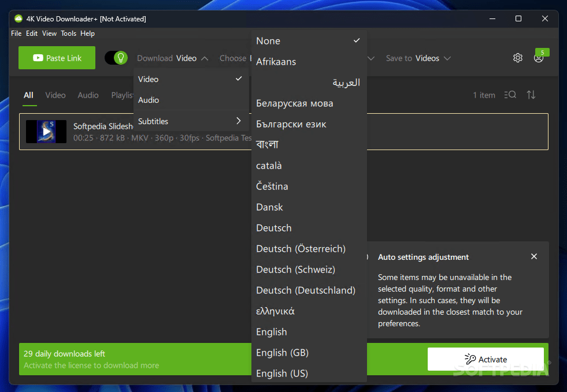Screen dimensions: 567x392
Task: Switch to the All tab
Action: [x=28, y=95]
